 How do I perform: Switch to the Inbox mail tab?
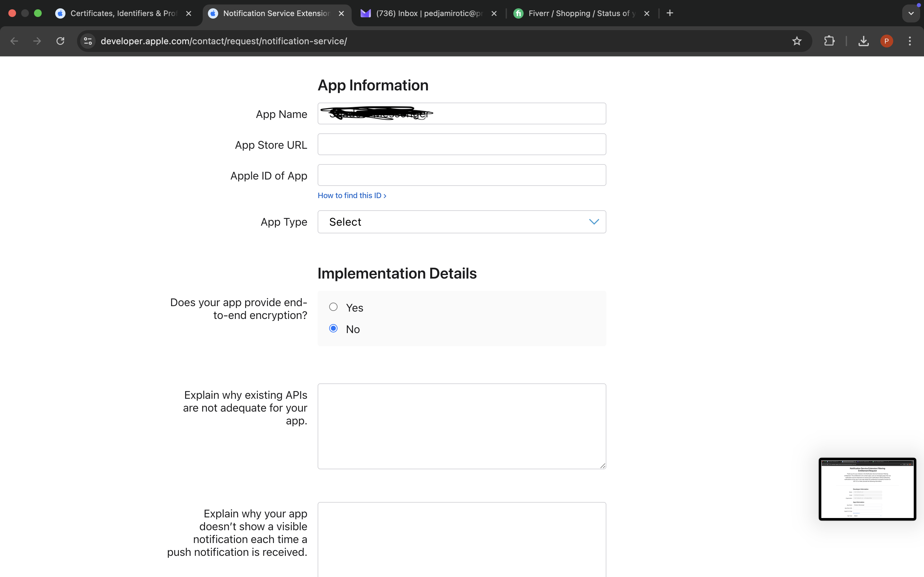[428, 13]
